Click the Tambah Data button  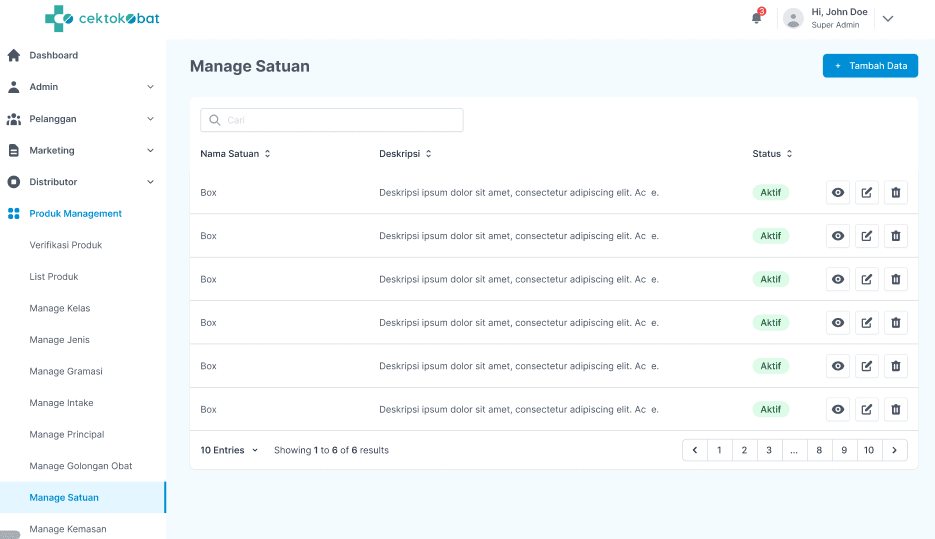[x=870, y=66]
